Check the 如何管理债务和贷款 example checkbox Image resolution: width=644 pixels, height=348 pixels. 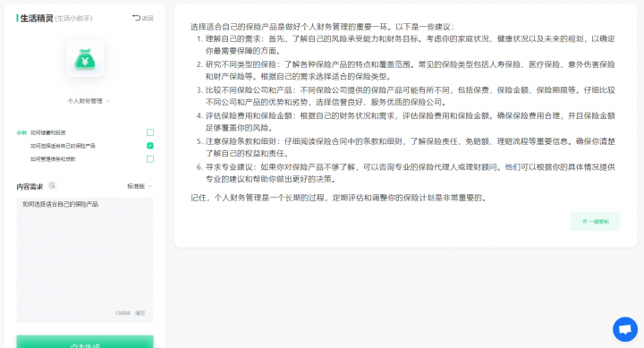pyautogui.click(x=150, y=159)
